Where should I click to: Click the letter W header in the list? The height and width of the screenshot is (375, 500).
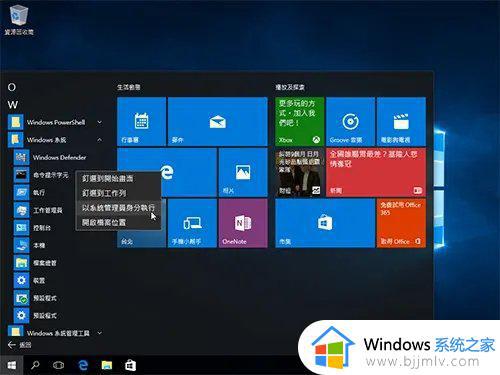pos(13,104)
